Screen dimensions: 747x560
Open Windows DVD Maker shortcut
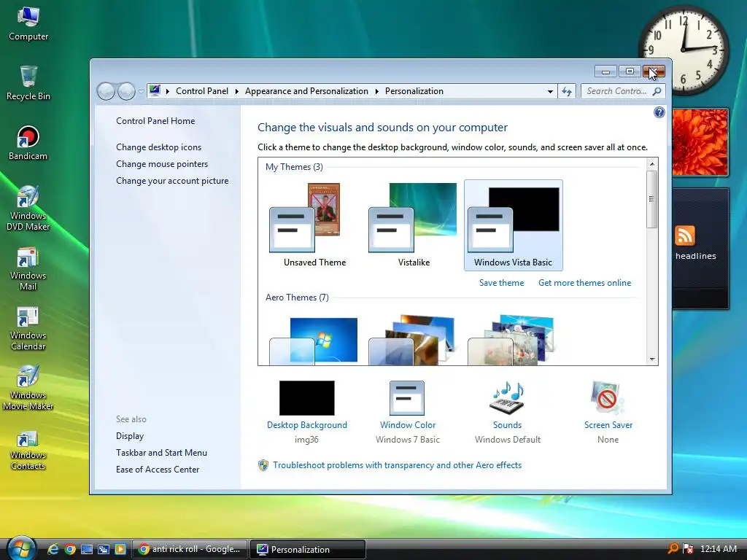(x=28, y=208)
